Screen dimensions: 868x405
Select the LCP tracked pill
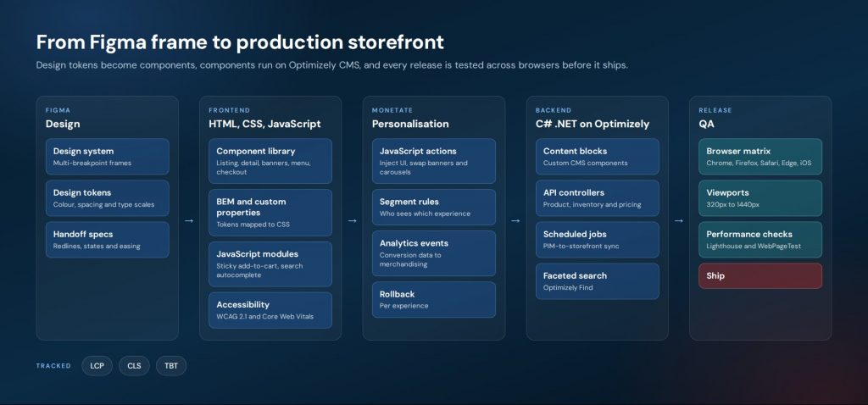tap(97, 366)
